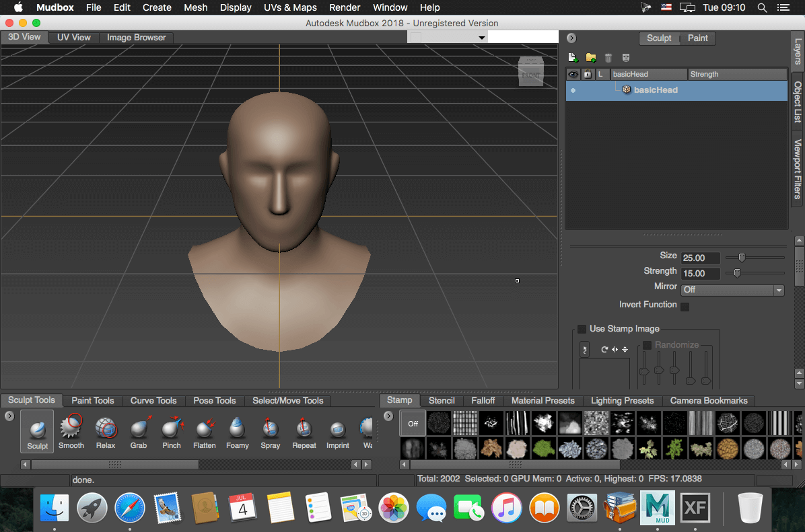Switch to the UV View tab
The image size is (805, 532).
(x=74, y=38)
